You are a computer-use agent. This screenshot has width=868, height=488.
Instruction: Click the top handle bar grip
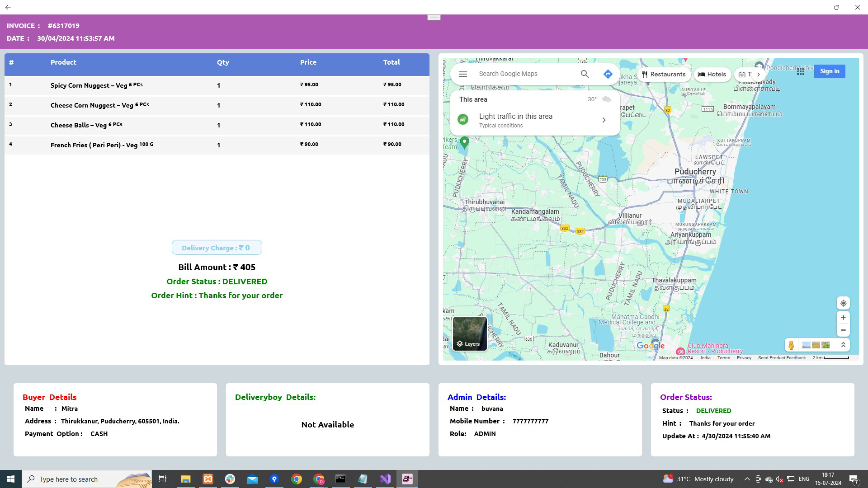[434, 17]
